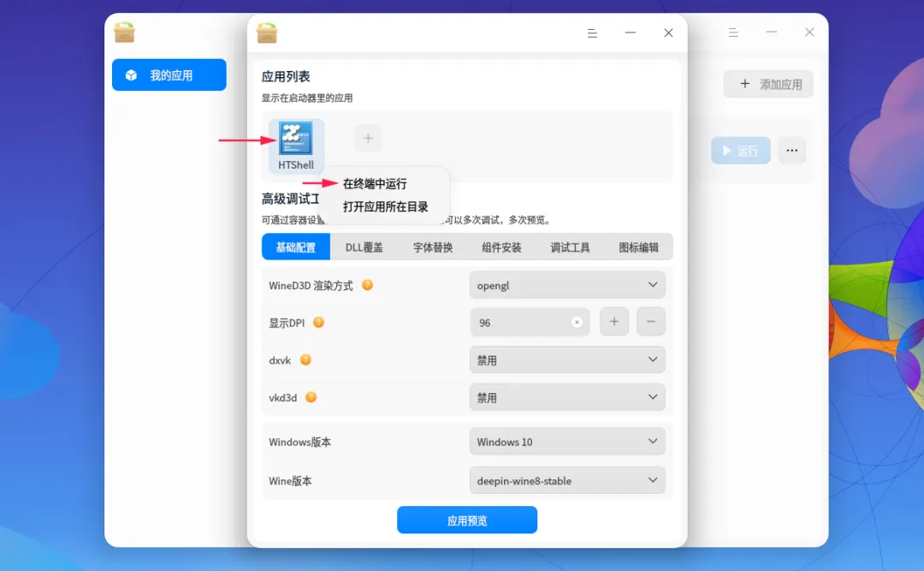This screenshot has height=571, width=924.
Task: Open the vkd3d 禁用 dropdown
Action: (567, 397)
